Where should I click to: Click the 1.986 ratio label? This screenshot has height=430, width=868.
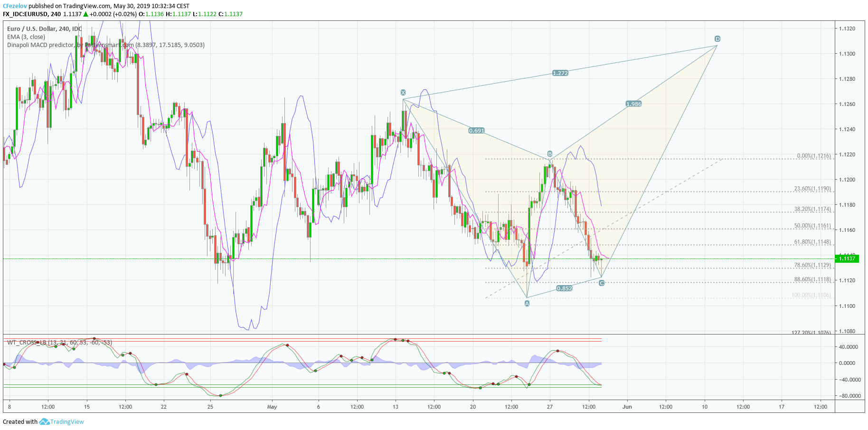[634, 104]
